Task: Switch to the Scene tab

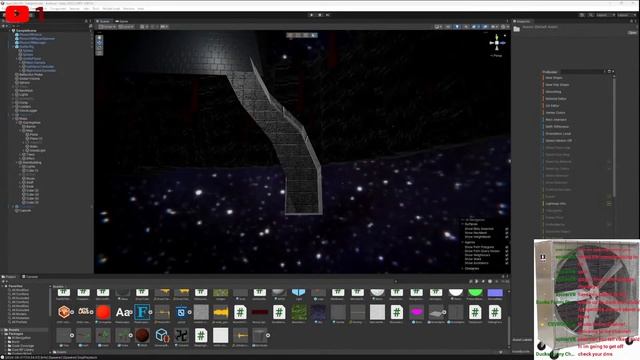Action: 104,21
